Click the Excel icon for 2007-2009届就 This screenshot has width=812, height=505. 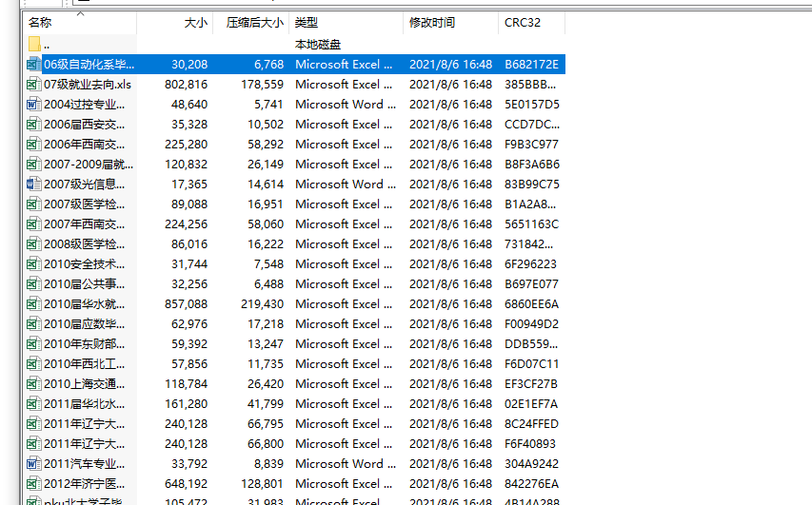[33, 165]
